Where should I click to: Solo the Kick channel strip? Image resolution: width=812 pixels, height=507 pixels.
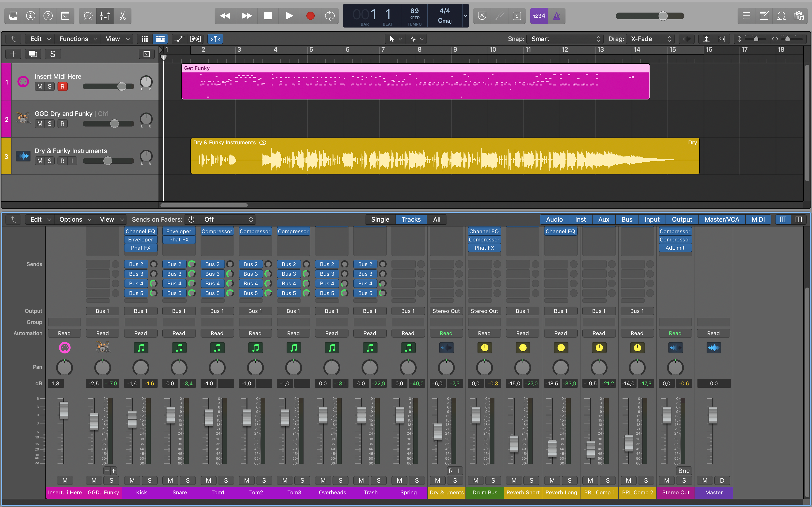(x=150, y=480)
